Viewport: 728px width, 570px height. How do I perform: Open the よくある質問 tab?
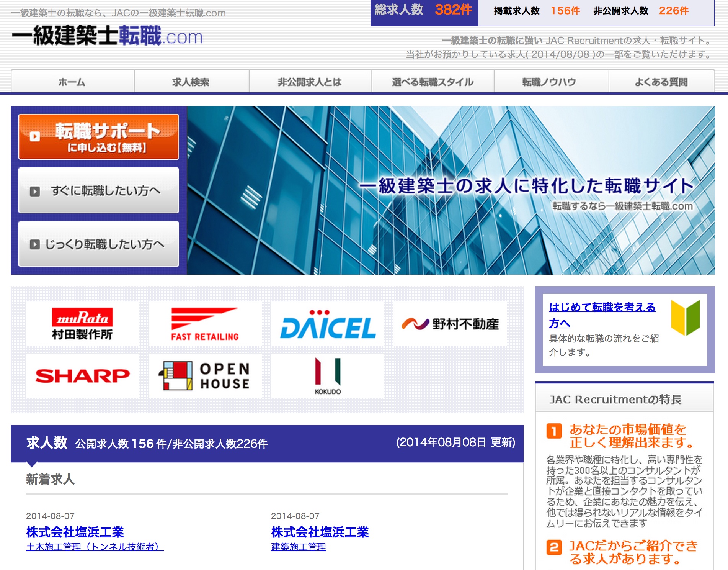(661, 82)
